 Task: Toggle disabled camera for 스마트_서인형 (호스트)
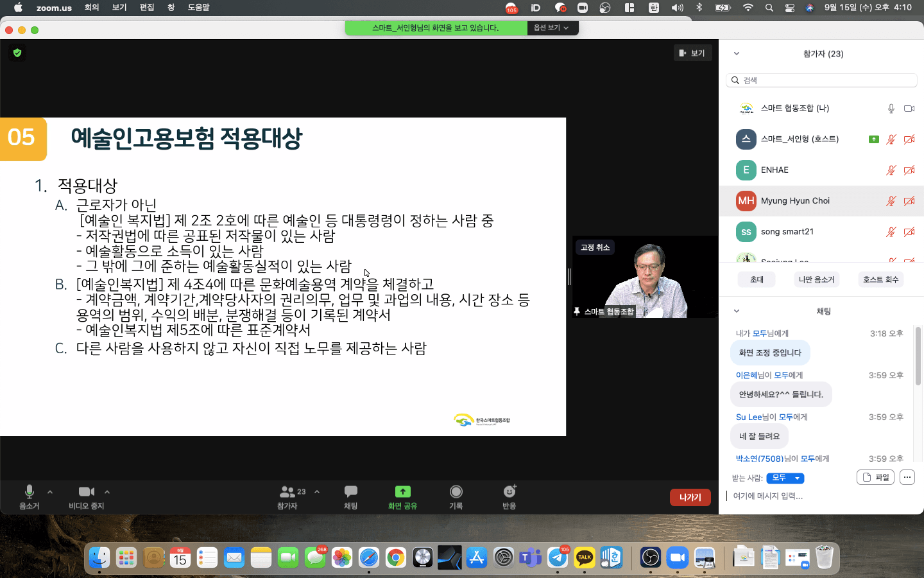(909, 139)
